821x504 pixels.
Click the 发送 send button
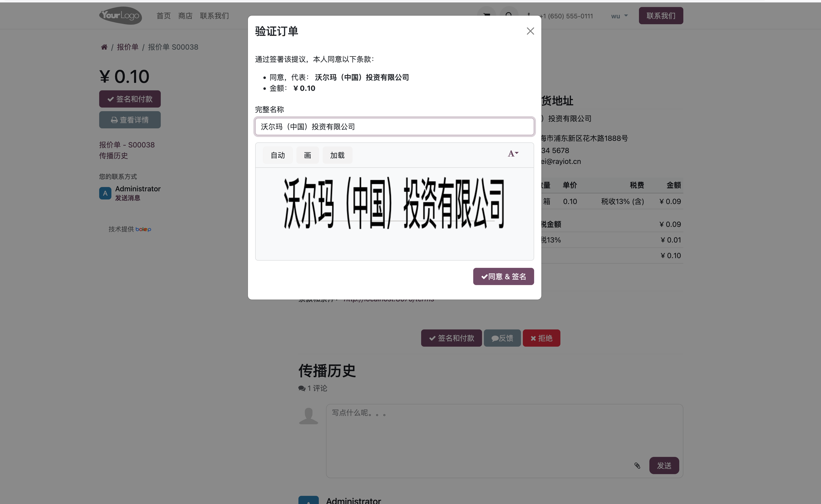click(664, 465)
